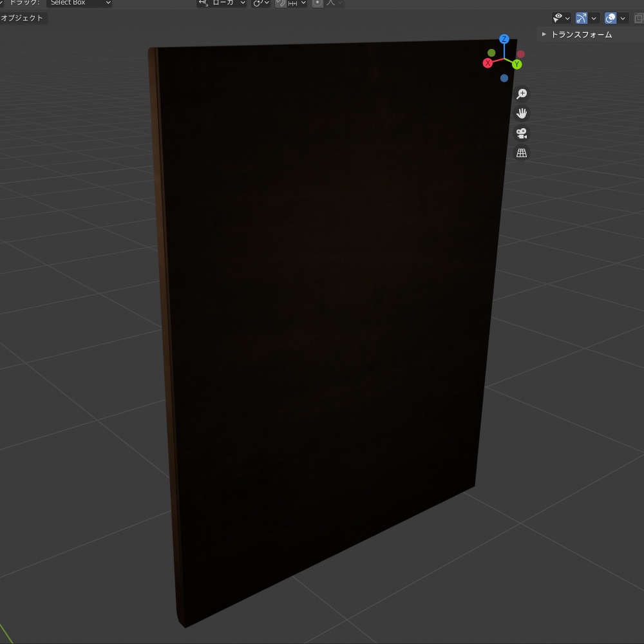Click the proportional editing circle icon
Viewport: 644px width, 644px height.
coord(317,3)
